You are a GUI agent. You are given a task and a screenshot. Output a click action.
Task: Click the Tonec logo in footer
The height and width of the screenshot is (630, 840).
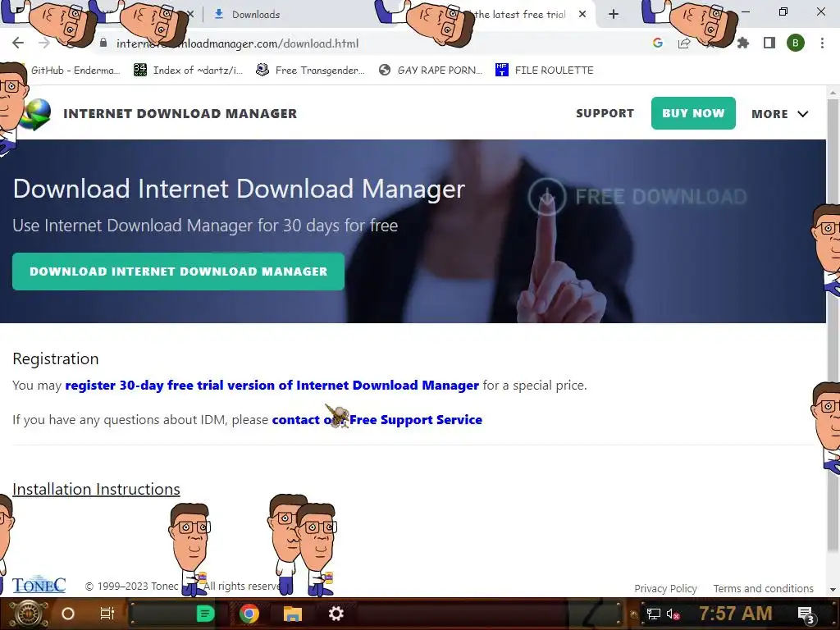point(39,585)
